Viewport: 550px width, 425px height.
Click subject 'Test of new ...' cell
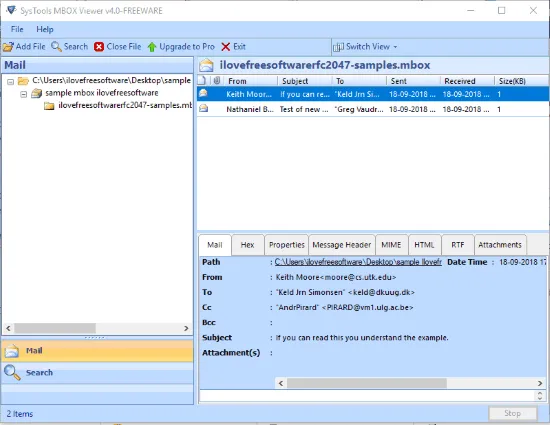coord(304,109)
